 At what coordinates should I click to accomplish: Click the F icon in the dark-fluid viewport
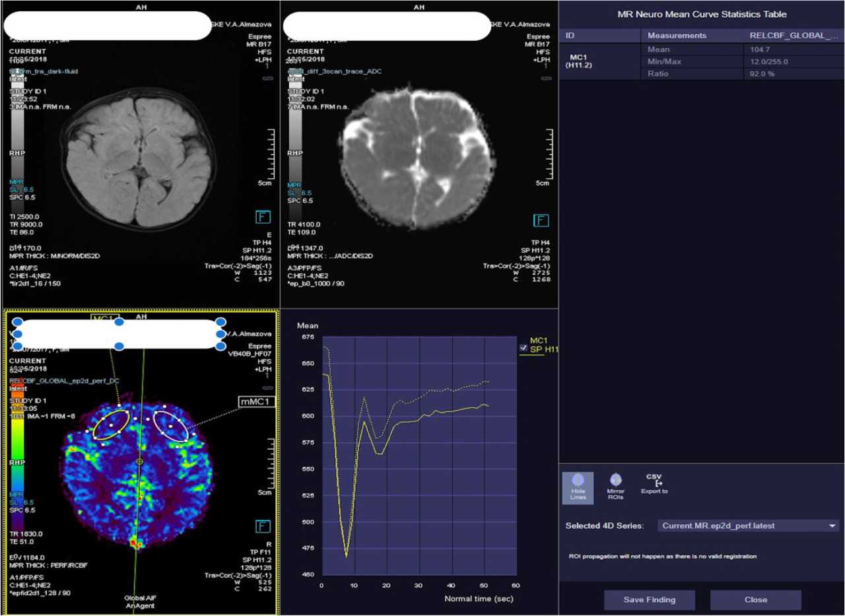263,218
